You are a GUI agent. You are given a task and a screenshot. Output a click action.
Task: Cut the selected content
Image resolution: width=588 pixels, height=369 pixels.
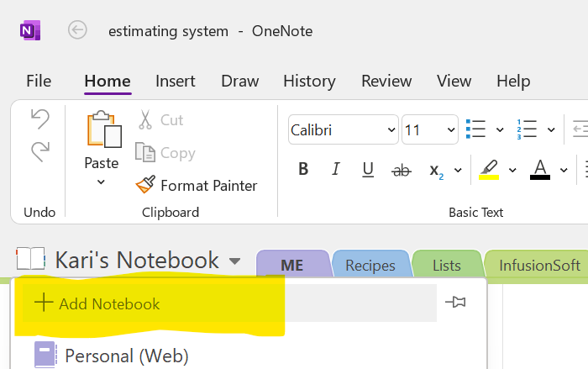pyautogui.click(x=160, y=120)
